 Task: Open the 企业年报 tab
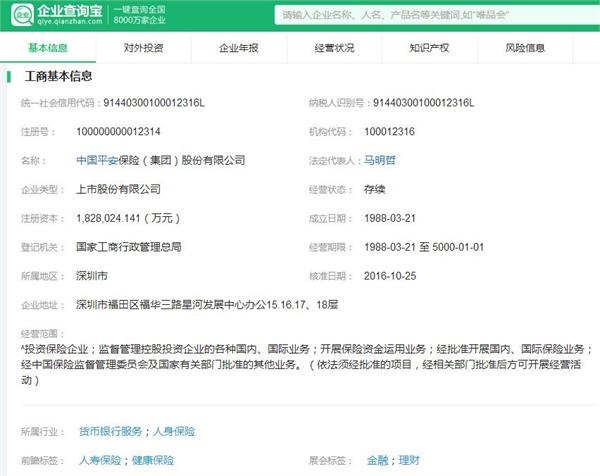coord(239,48)
